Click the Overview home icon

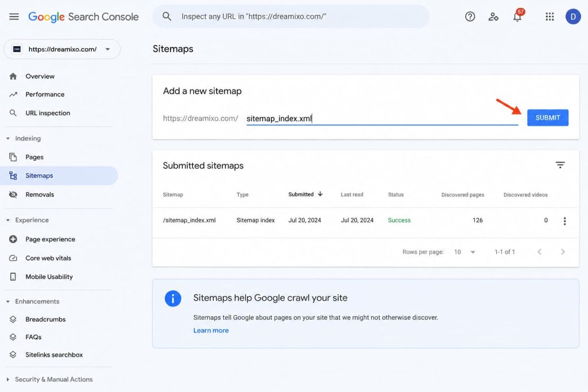pos(13,76)
